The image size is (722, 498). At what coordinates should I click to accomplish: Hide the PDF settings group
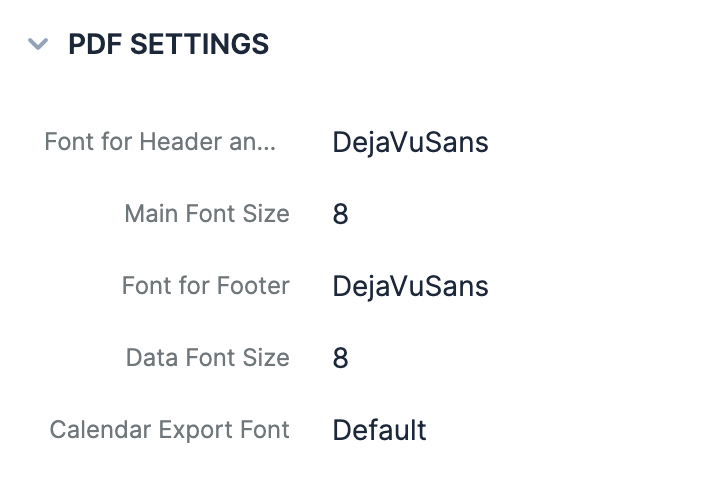click(x=39, y=44)
